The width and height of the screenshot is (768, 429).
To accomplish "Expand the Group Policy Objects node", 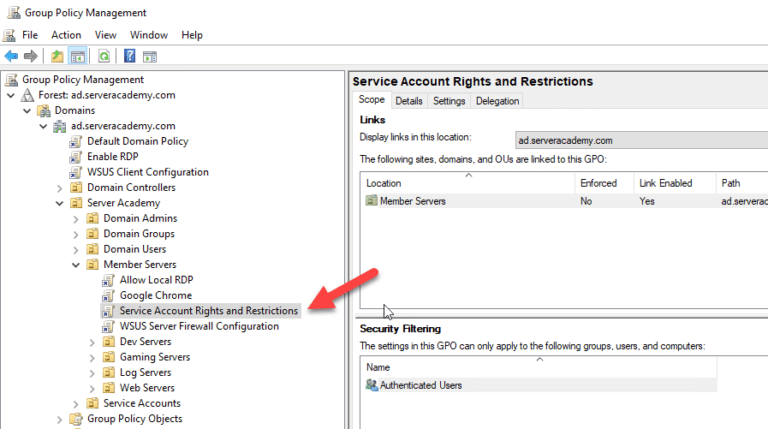I will point(60,420).
